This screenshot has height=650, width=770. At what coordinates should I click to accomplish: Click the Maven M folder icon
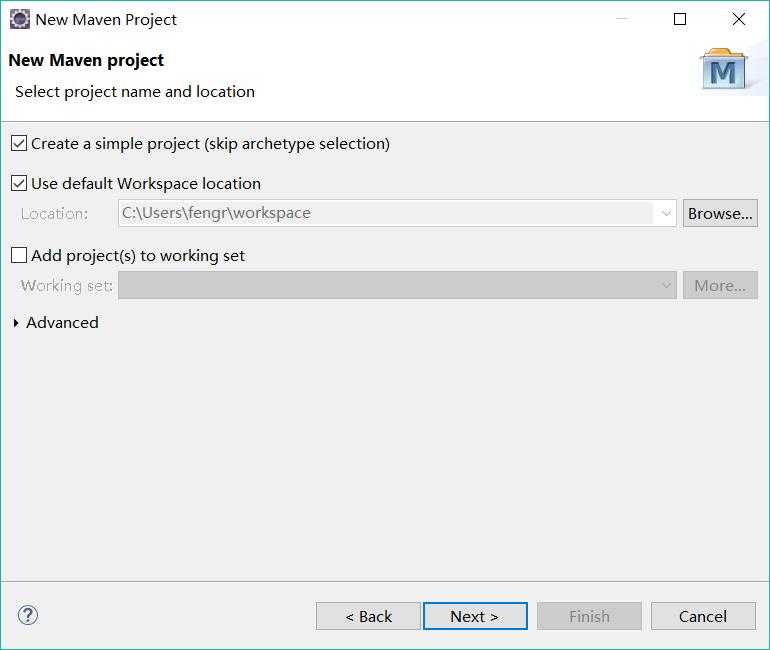(724, 69)
